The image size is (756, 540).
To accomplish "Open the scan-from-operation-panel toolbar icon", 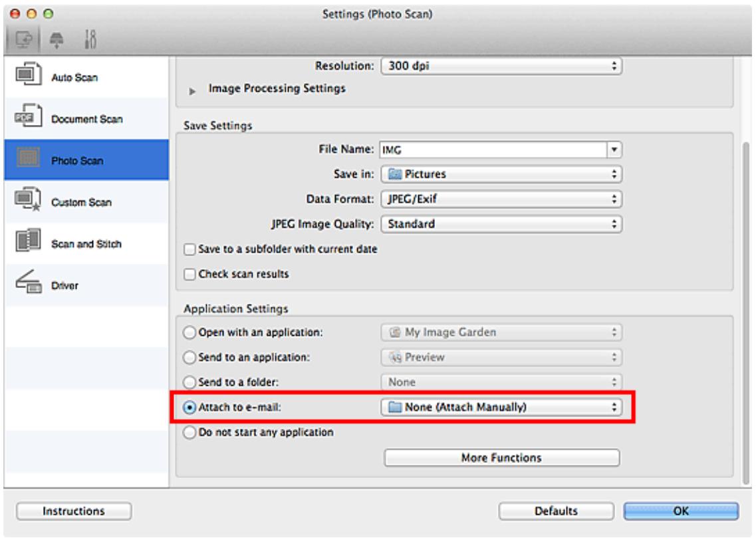I will [x=57, y=39].
